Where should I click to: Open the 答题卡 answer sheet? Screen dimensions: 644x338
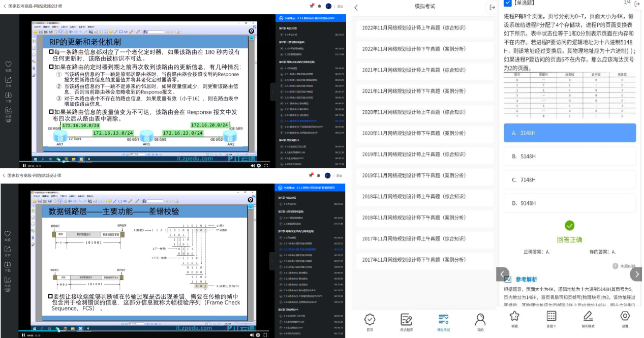pos(551,320)
